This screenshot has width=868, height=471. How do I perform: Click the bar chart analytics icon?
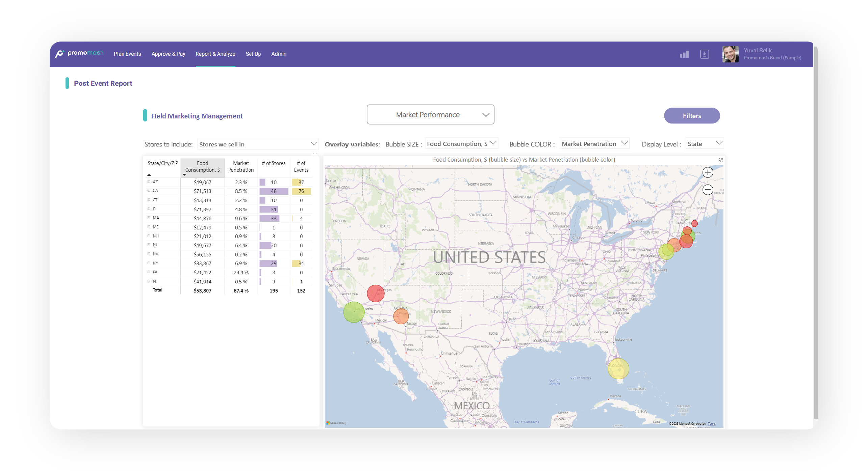click(685, 53)
